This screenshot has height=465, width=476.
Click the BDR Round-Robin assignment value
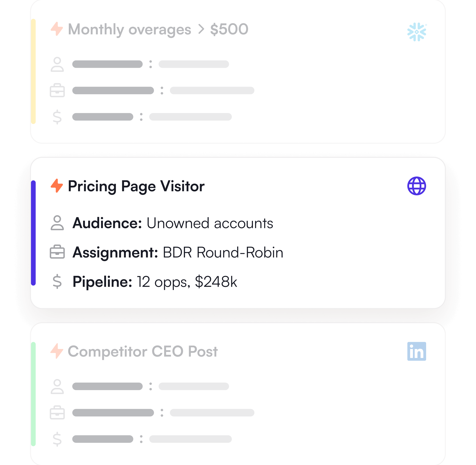pos(223,252)
